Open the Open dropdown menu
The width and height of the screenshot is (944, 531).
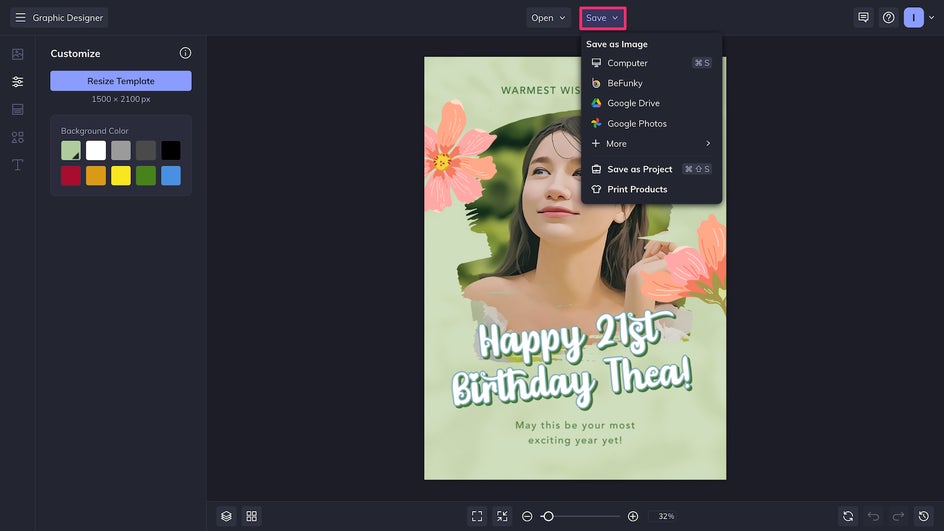pos(548,17)
